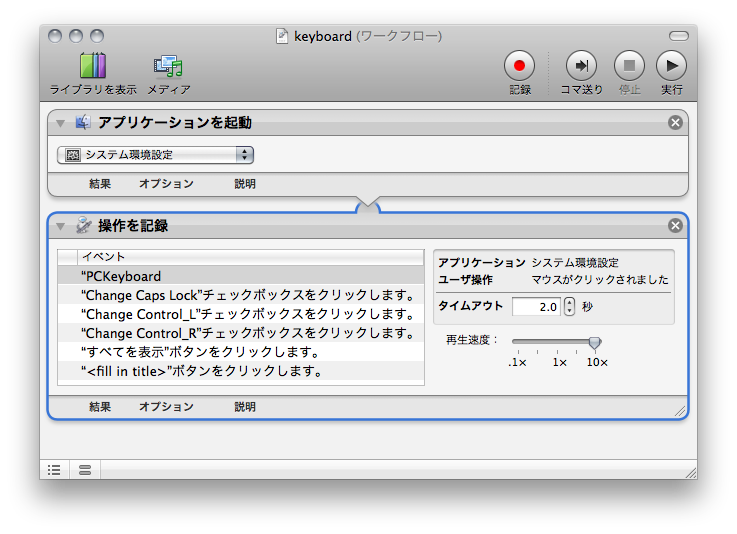
Task: Set playback speed at .1× tick
Action: click(518, 352)
